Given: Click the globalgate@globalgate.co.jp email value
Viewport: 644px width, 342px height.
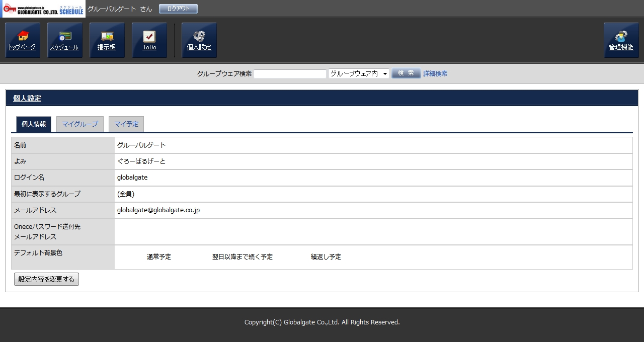Looking at the screenshot, I should point(158,210).
